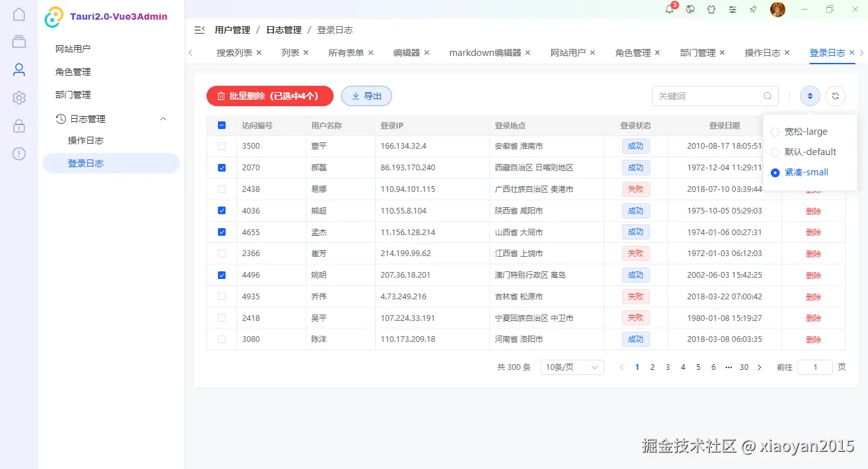This screenshot has height=469, width=868.
Task: Open the user panel from the far-left sidebar
Action: [18, 69]
